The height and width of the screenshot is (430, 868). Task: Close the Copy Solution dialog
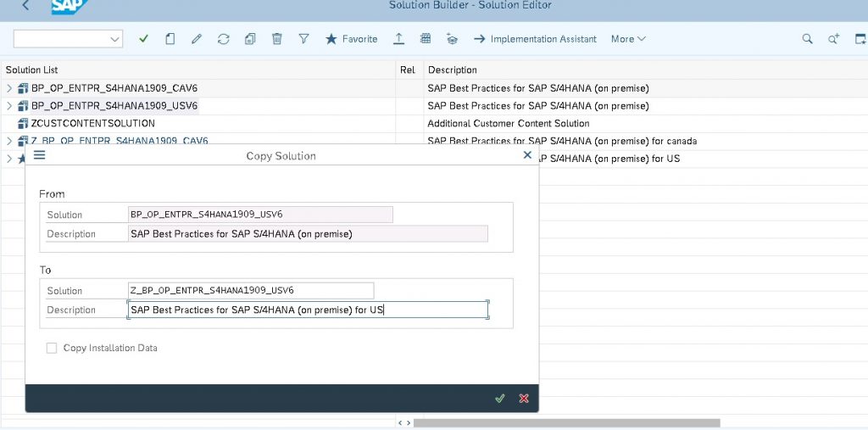point(527,155)
